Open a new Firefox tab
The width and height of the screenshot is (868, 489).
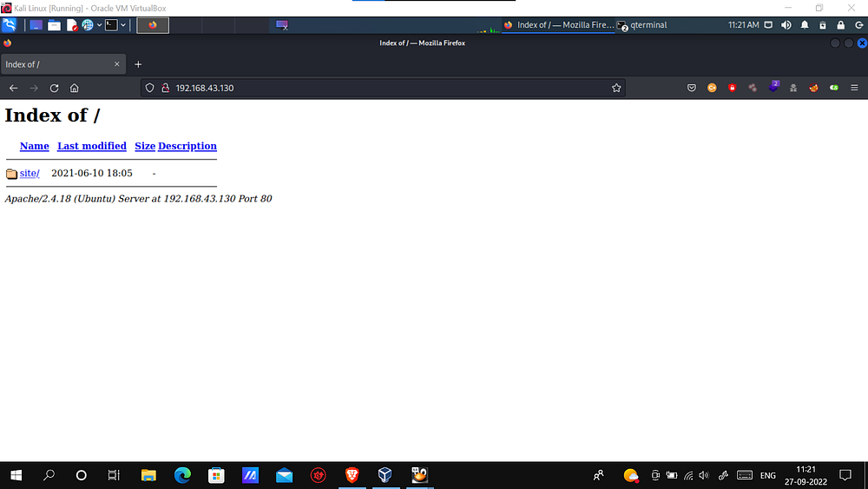pos(138,64)
